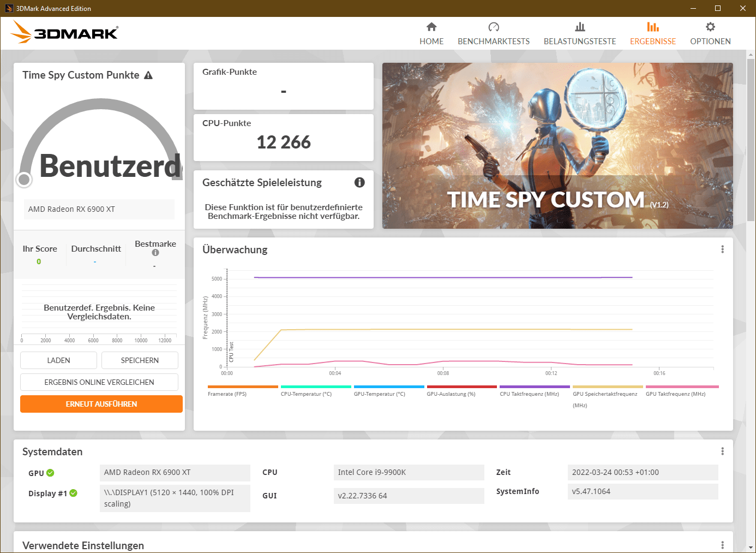The height and width of the screenshot is (553, 756).
Task: Click the warning triangle next to Time Spy Custom Punkte
Action: [148, 75]
